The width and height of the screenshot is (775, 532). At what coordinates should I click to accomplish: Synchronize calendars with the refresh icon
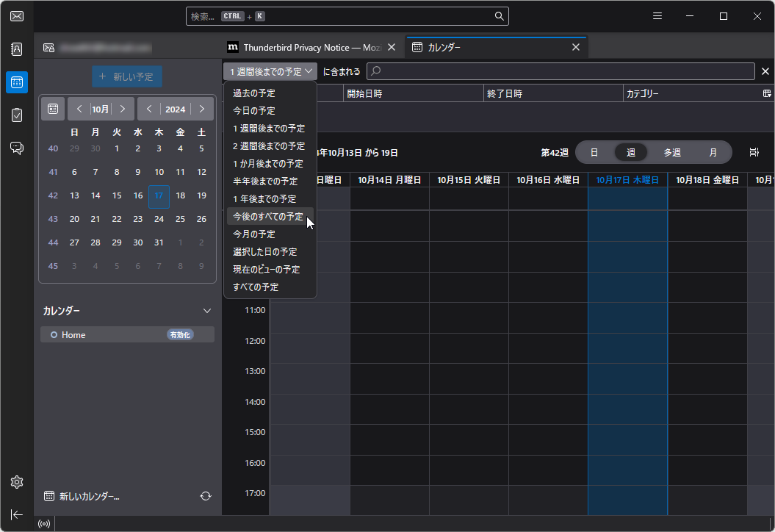206,496
